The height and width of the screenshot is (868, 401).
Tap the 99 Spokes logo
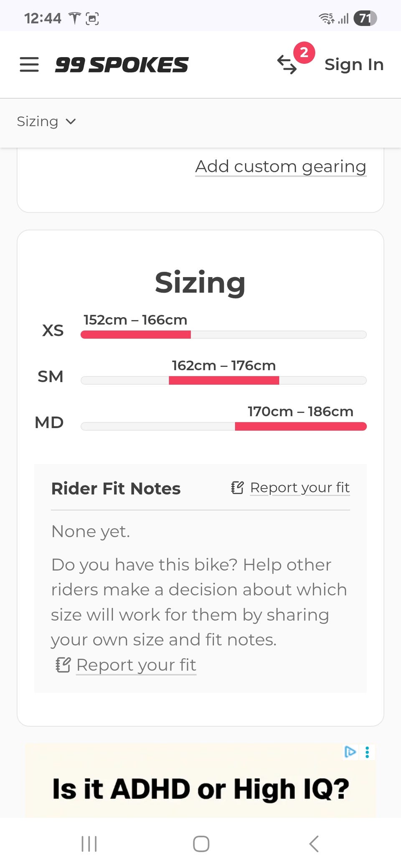click(x=122, y=65)
